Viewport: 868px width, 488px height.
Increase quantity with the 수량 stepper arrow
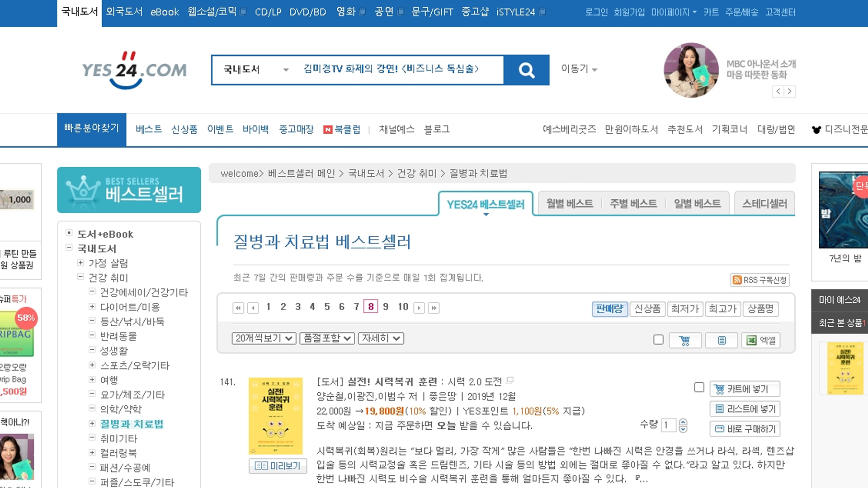pyautogui.click(x=683, y=422)
